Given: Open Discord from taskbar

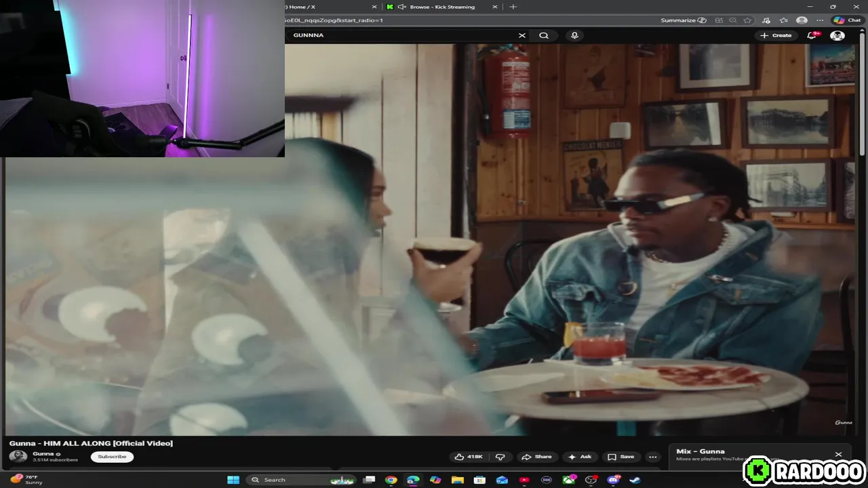Looking at the screenshot, I should [614, 480].
